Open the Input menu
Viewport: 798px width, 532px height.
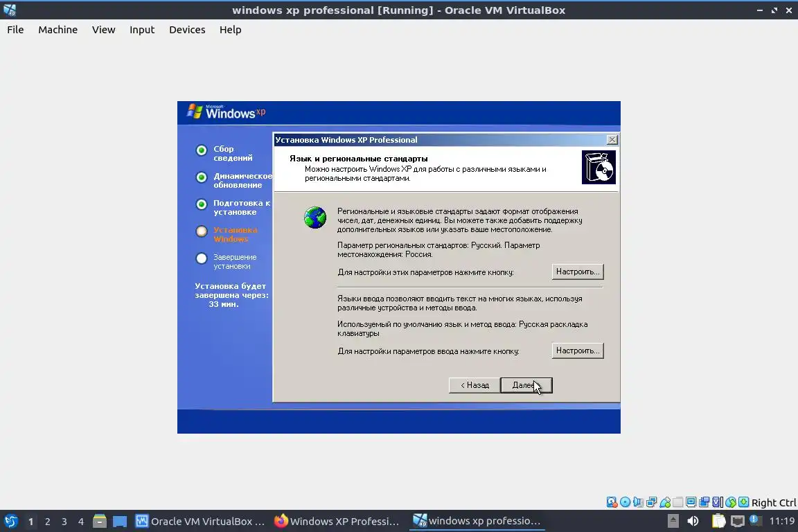[142, 30]
